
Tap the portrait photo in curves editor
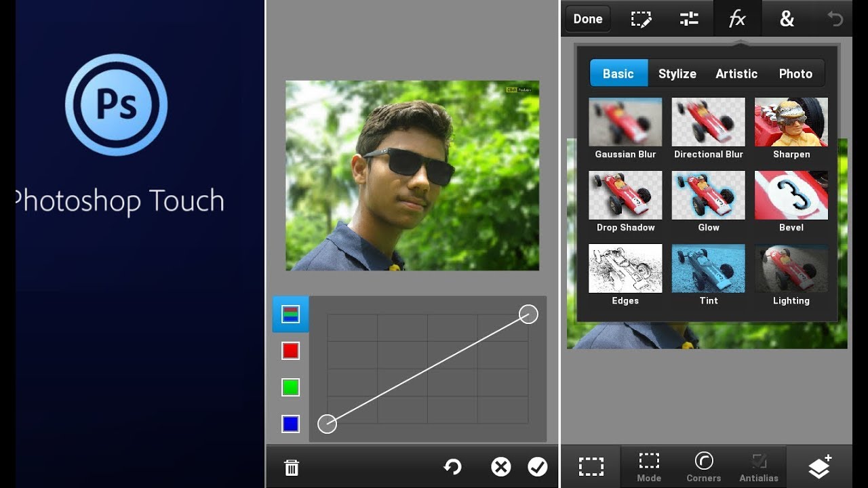(x=412, y=176)
